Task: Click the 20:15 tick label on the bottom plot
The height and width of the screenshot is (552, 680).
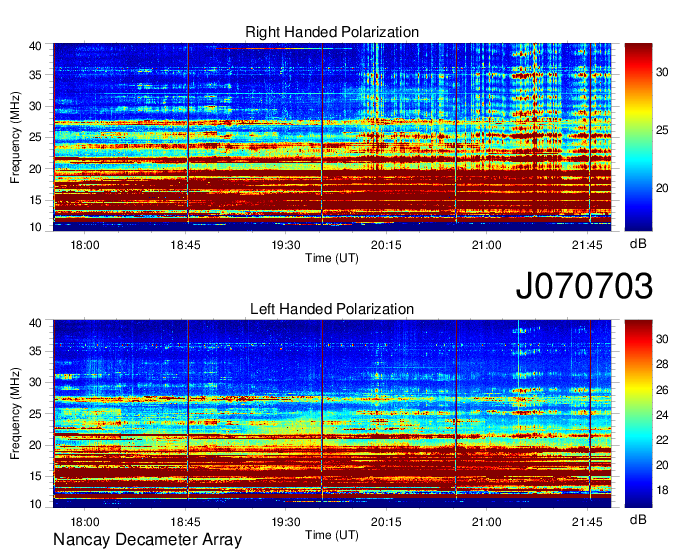Action: pos(386,522)
